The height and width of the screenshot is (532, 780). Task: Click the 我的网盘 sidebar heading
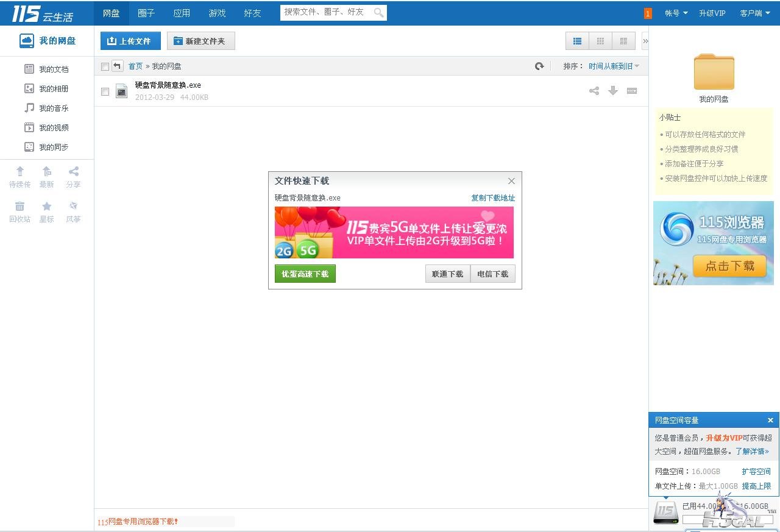[x=48, y=41]
